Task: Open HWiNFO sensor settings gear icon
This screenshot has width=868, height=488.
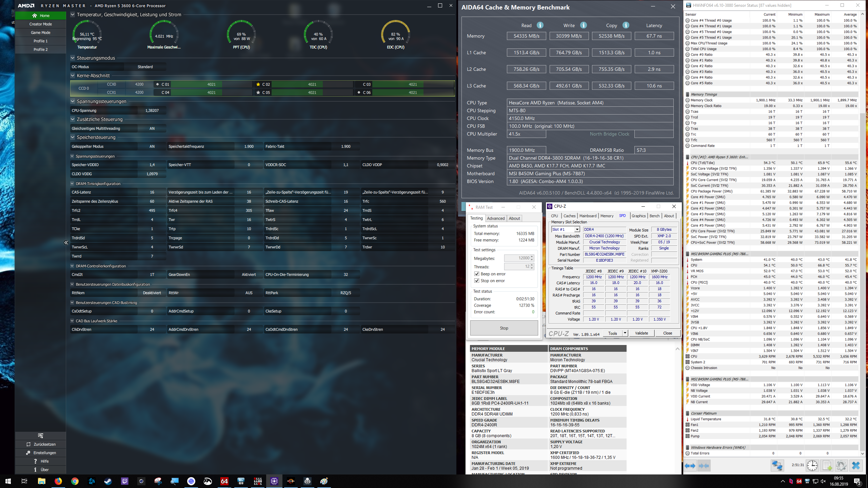Action: point(841,466)
